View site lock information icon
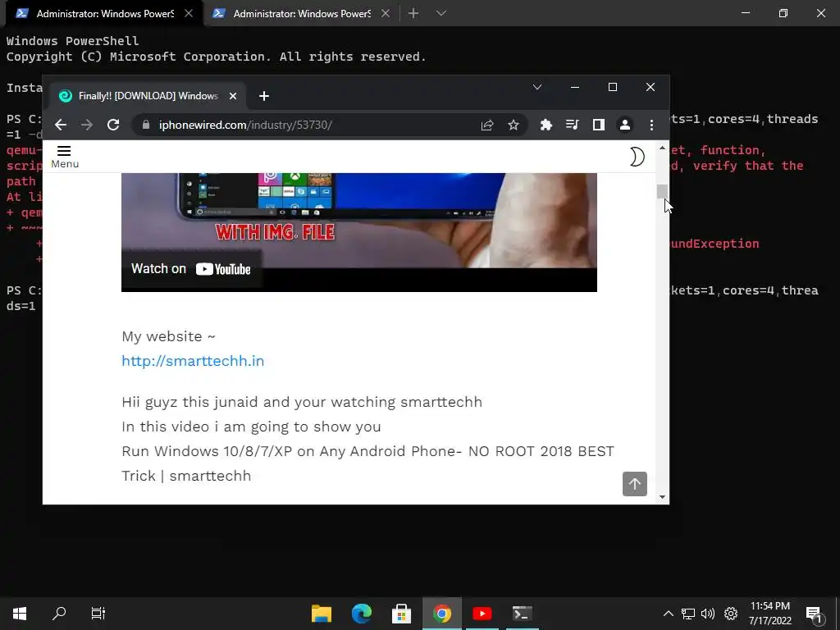Viewport: 840px width, 630px height. (146, 125)
